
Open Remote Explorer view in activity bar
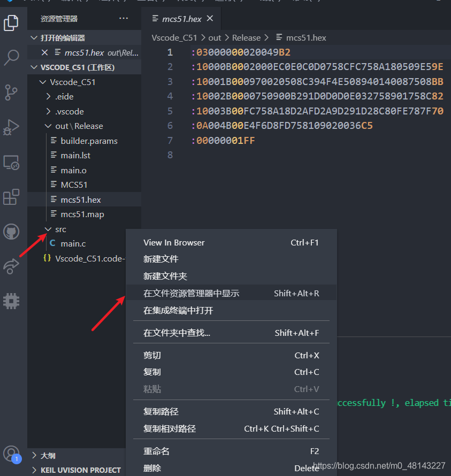11,163
